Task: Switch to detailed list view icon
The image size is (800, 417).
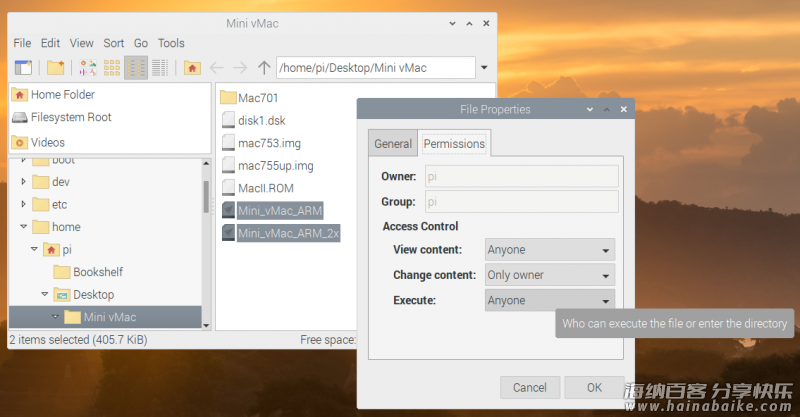Action: 159,68
